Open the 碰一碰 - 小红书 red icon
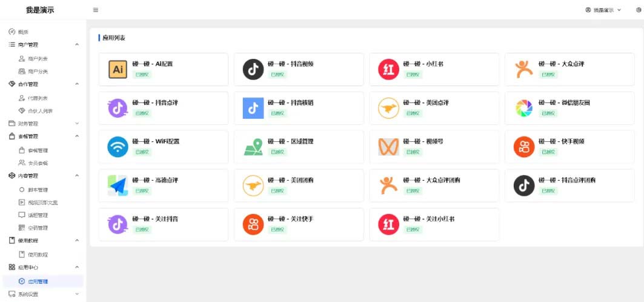This screenshot has height=302, width=644. [388, 69]
